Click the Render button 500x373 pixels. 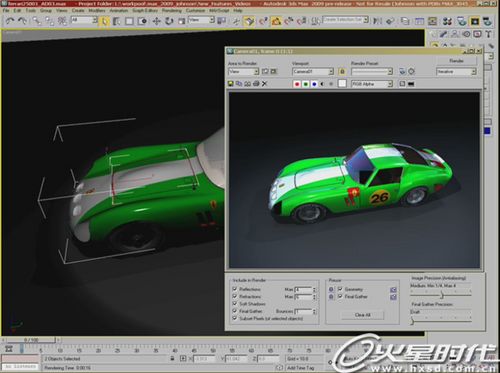click(x=456, y=61)
